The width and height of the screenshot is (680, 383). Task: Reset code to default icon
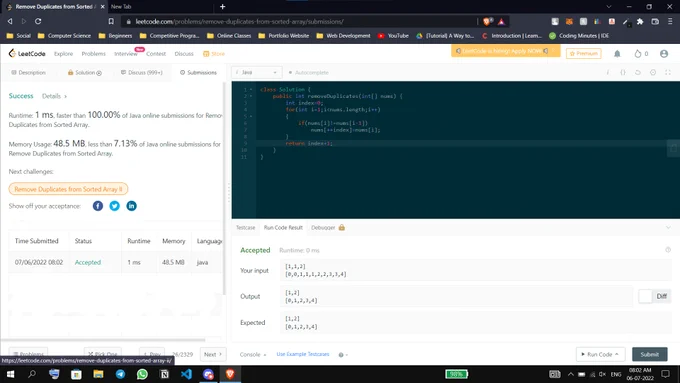pyautogui.click(x=638, y=72)
